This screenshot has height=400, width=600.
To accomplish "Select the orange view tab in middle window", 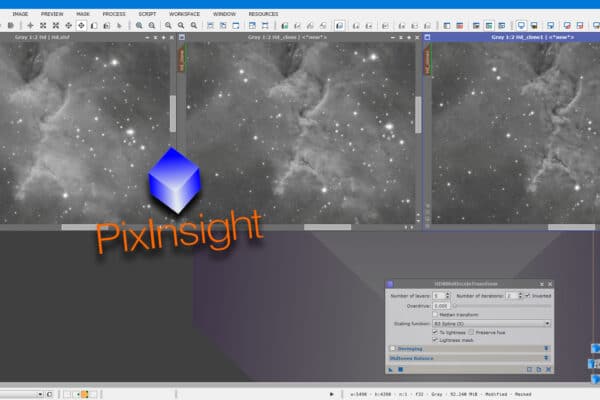I will [x=181, y=59].
